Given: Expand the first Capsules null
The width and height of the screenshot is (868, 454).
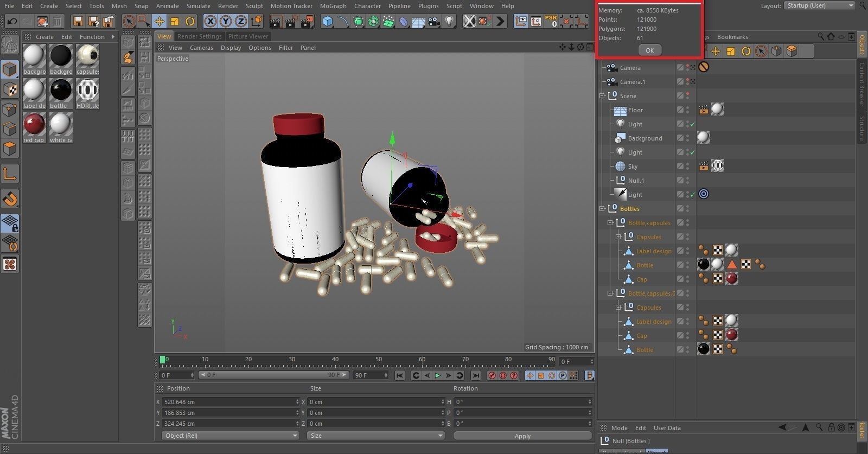Looking at the screenshot, I should coord(618,237).
